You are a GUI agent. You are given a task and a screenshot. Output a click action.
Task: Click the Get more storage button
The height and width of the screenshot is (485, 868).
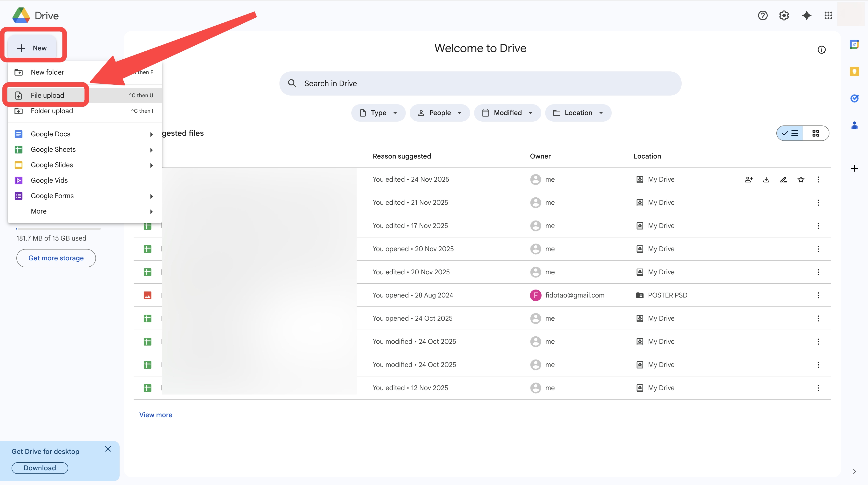coord(56,258)
